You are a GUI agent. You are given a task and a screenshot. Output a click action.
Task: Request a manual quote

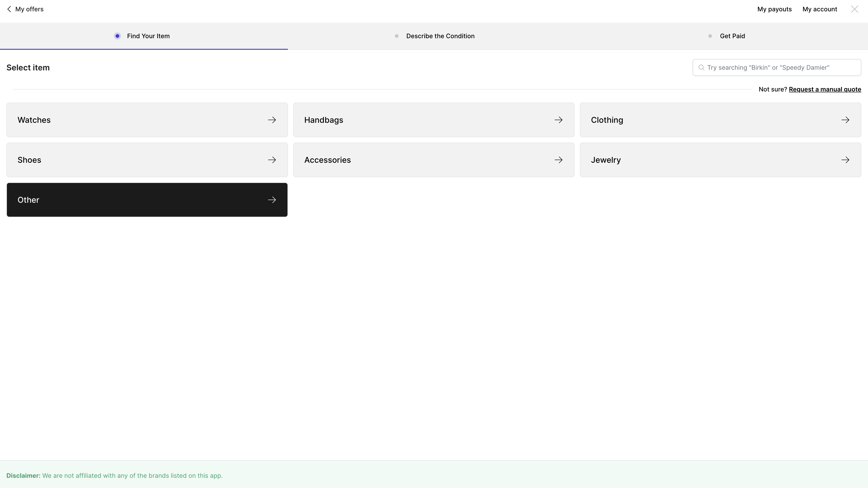[x=825, y=89]
